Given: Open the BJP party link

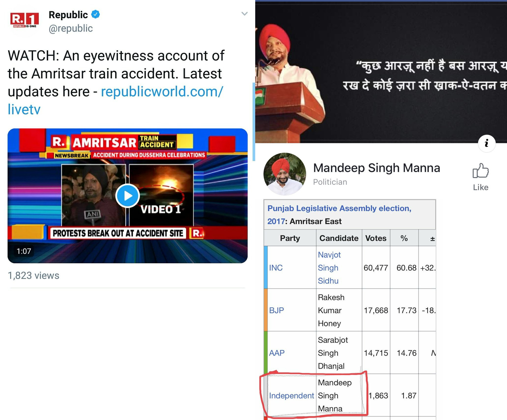Looking at the screenshot, I should (x=276, y=310).
